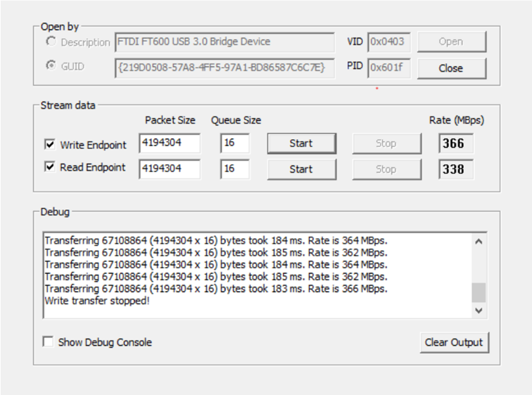Click the debug log scroll up arrow
The image size is (532, 395).
(478, 242)
